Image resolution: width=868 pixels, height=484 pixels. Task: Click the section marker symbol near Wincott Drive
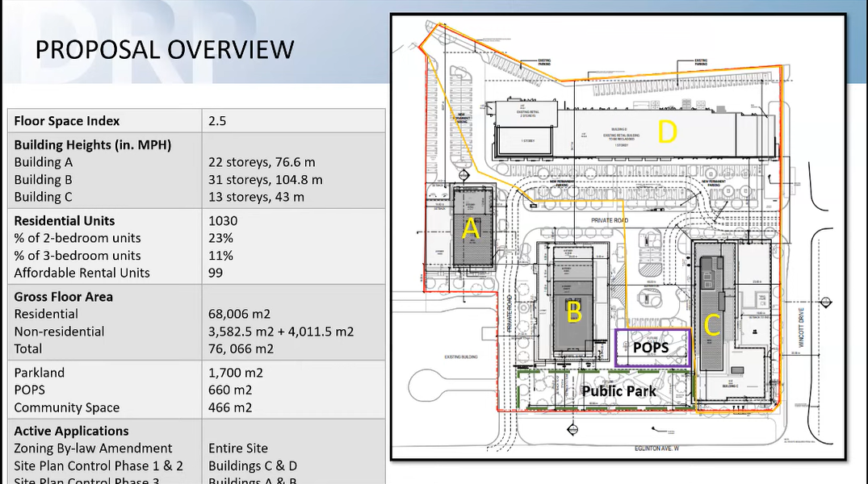(825, 302)
